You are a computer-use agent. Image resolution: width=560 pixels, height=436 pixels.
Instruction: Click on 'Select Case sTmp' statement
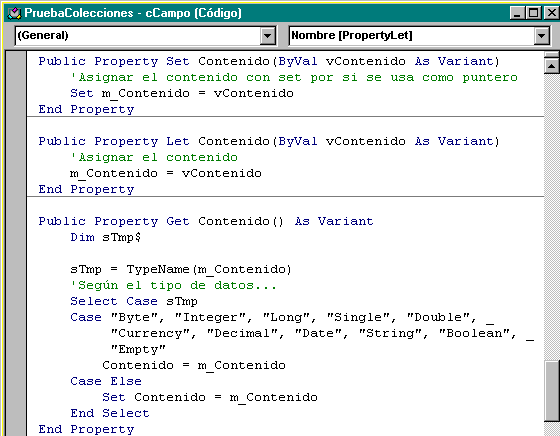pyautogui.click(x=134, y=302)
